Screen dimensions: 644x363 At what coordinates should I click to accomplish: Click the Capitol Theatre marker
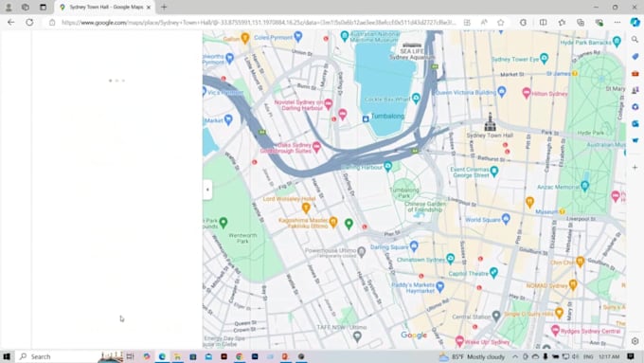pos(493,272)
